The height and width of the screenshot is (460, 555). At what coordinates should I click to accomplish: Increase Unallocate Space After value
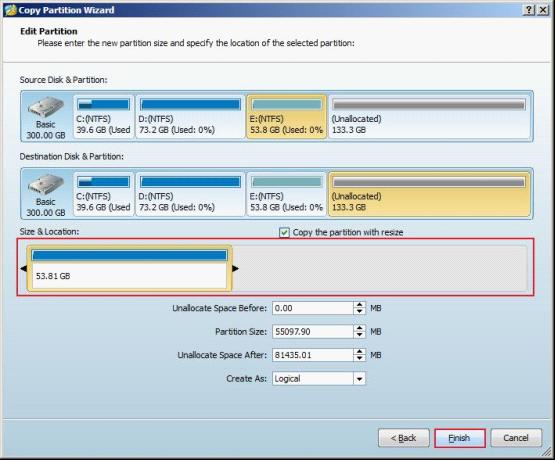point(359,351)
